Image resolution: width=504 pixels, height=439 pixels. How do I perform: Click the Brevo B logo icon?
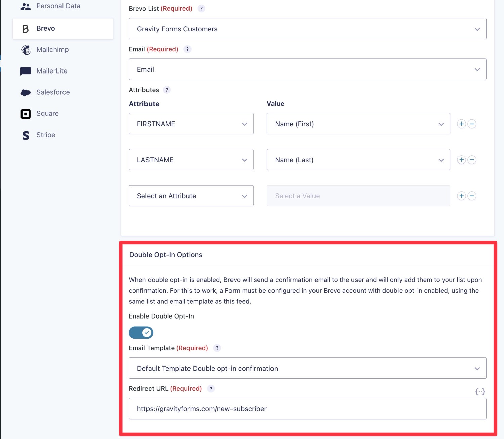click(26, 29)
